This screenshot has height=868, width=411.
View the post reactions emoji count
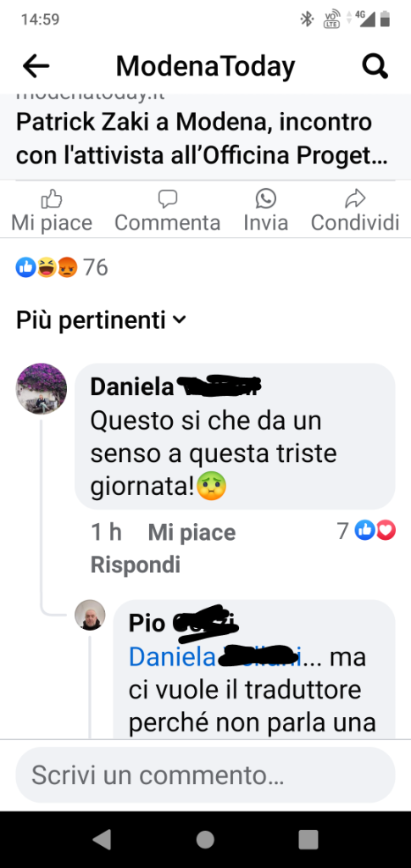[61, 268]
